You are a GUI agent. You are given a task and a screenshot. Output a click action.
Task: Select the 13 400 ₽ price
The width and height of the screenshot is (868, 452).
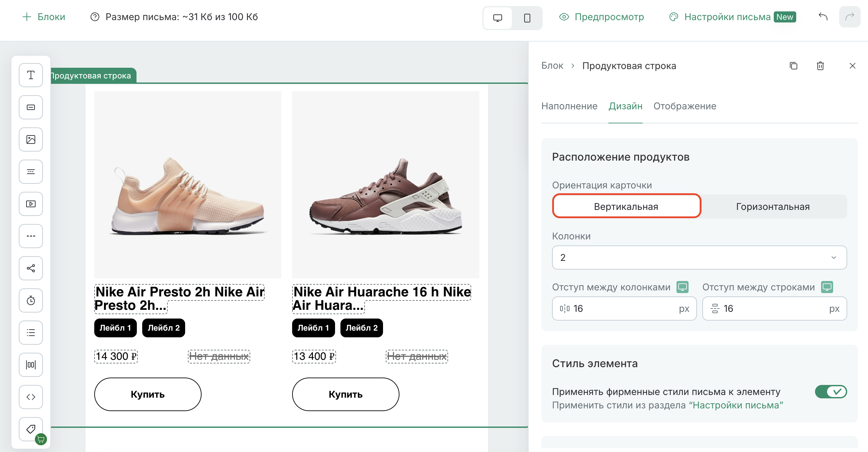click(x=314, y=356)
